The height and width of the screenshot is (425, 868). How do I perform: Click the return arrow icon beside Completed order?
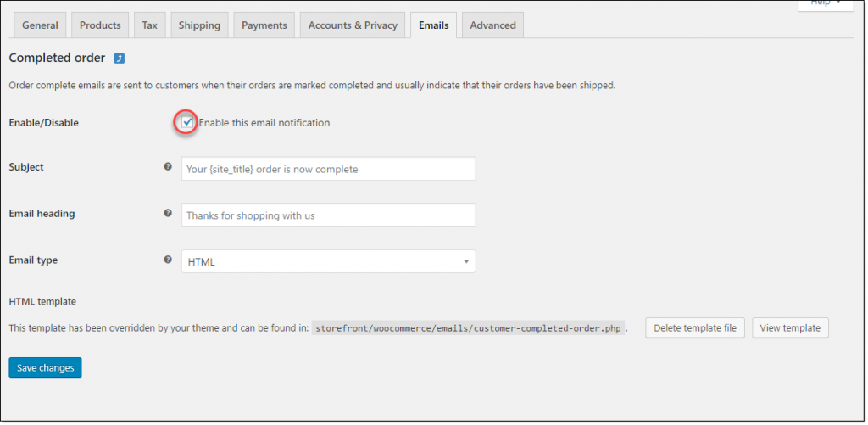tap(119, 59)
